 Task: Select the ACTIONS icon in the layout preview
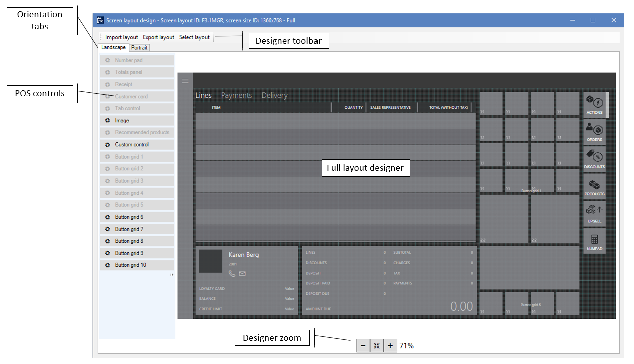coord(594,104)
